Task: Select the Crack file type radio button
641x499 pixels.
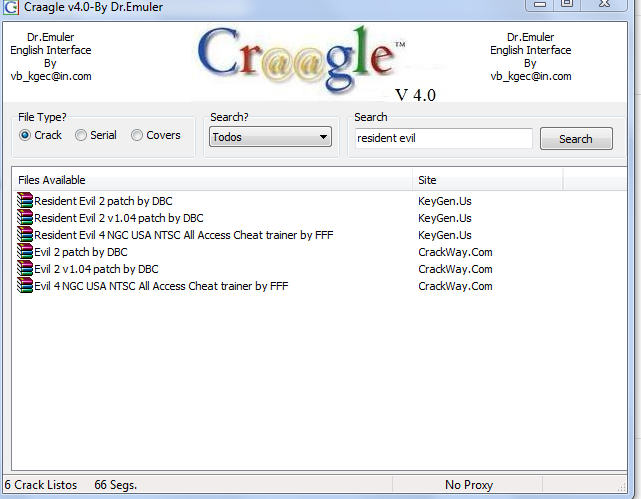Action: pyautogui.click(x=25, y=135)
